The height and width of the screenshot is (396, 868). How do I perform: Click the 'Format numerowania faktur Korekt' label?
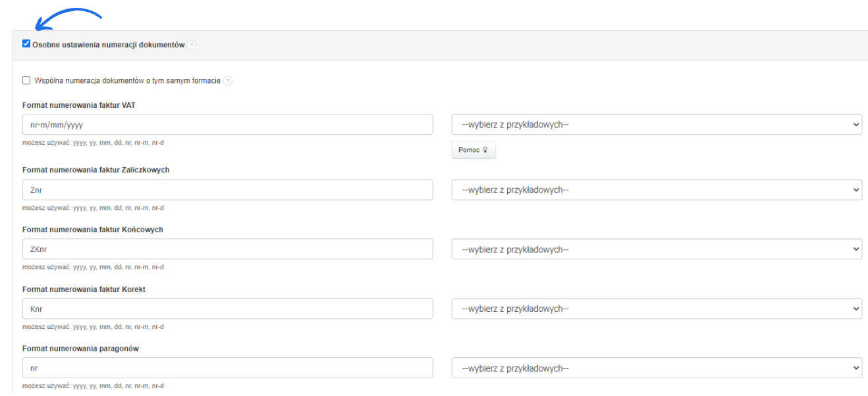[x=84, y=289]
